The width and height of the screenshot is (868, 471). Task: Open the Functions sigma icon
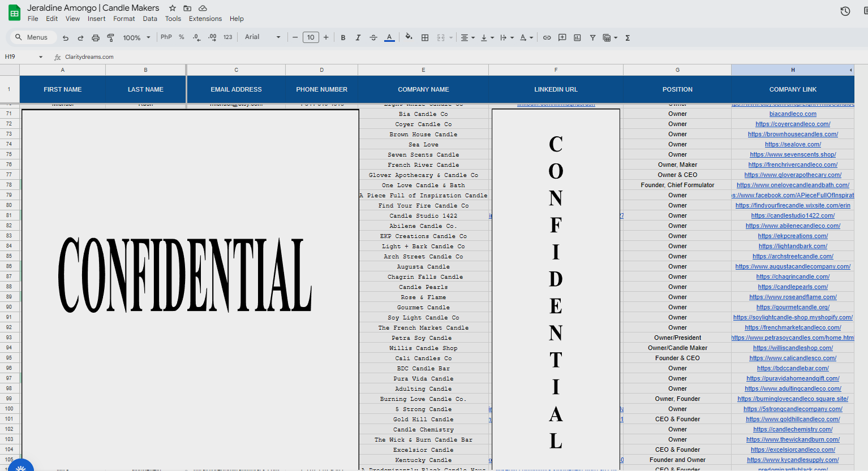[x=628, y=38]
